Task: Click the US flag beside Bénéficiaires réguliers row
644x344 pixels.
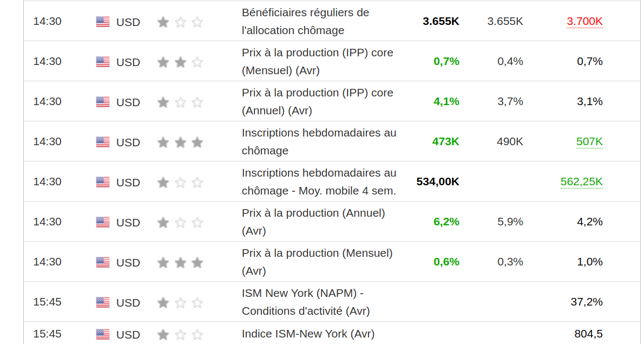Action: tap(103, 22)
